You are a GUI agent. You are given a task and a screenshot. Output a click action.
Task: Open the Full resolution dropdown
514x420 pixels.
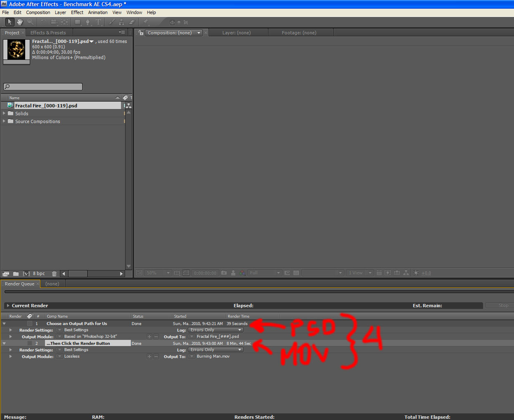(x=265, y=273)
